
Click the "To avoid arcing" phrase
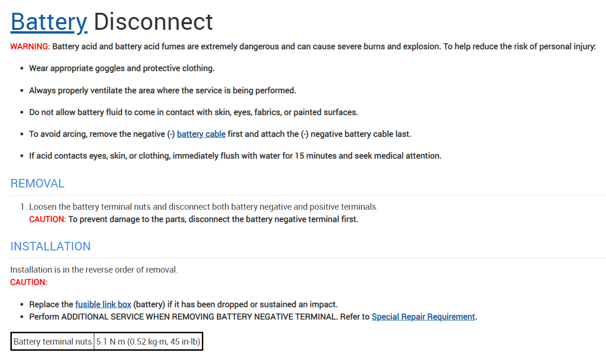58,134
